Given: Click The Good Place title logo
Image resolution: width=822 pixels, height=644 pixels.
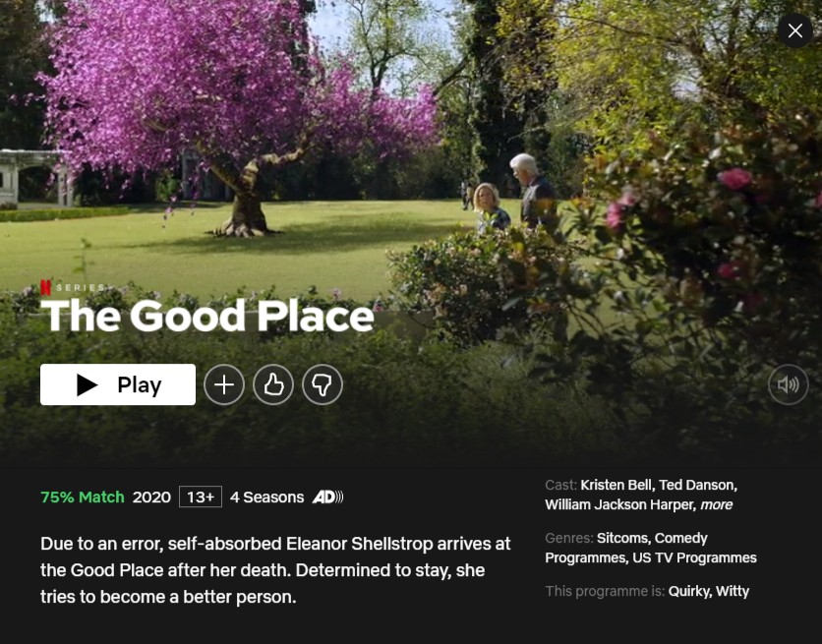Looking at the screenshot, I should [207, 316].
